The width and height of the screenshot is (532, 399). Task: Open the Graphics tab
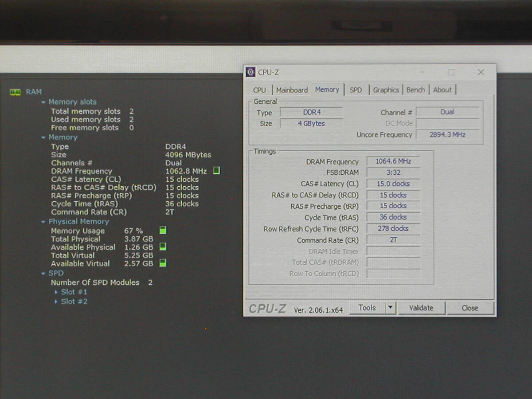[386, 90]
